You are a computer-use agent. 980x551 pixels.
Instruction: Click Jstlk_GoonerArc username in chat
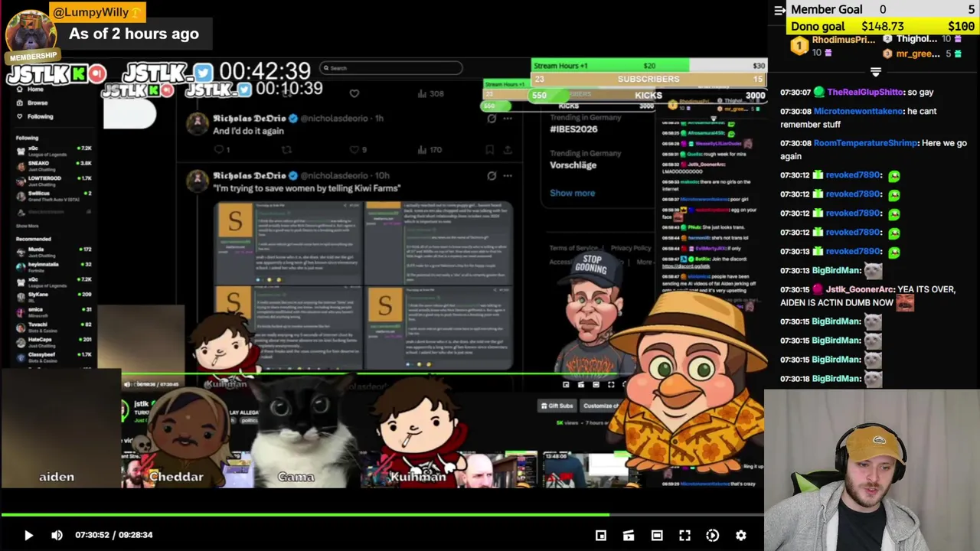coord(859,289)
